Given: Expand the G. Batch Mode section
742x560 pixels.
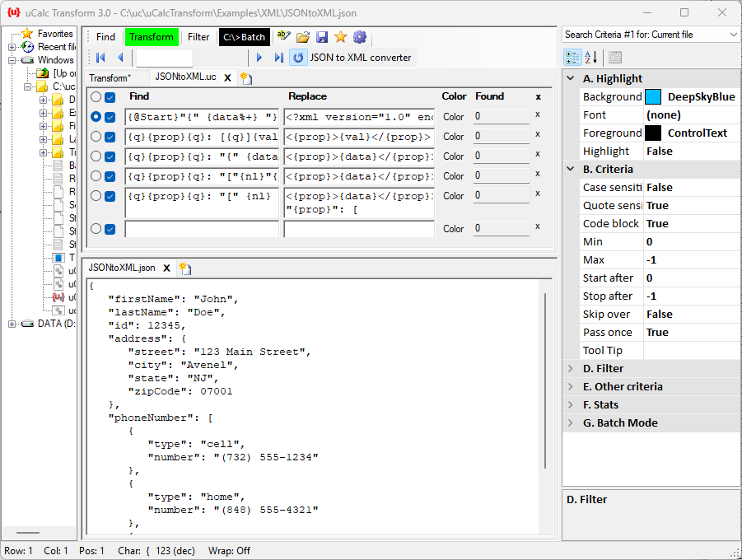Looking at the screenshot, I should [571, 422].
